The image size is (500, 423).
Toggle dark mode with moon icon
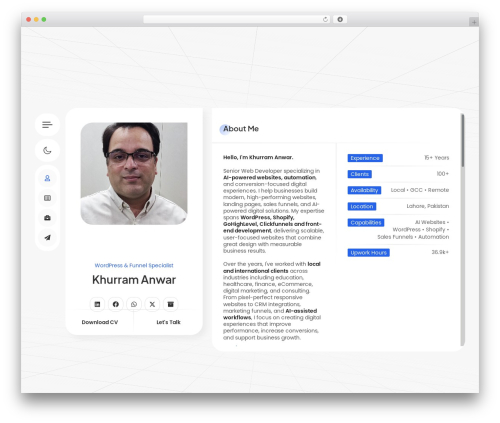47,150
